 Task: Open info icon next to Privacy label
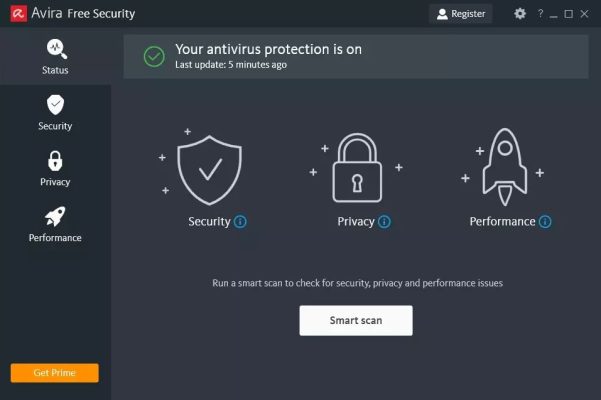[385, 222]
